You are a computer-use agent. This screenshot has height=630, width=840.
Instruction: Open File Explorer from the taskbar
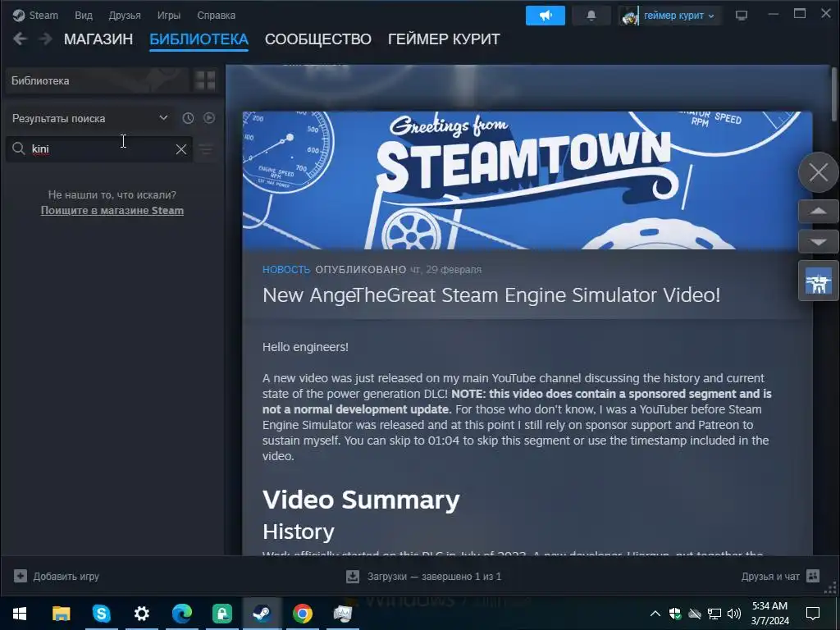(x=61, y=614)
